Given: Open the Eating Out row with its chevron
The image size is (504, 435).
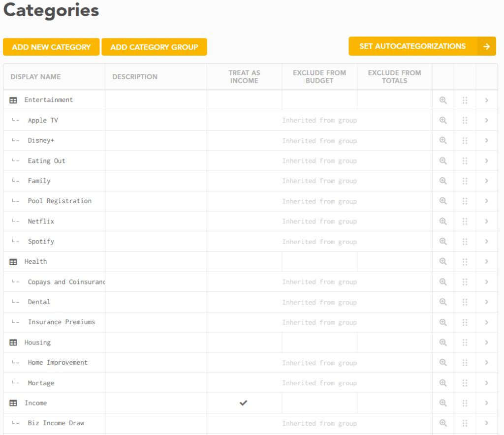Looking at the screenshot, I should click(486, 160).
